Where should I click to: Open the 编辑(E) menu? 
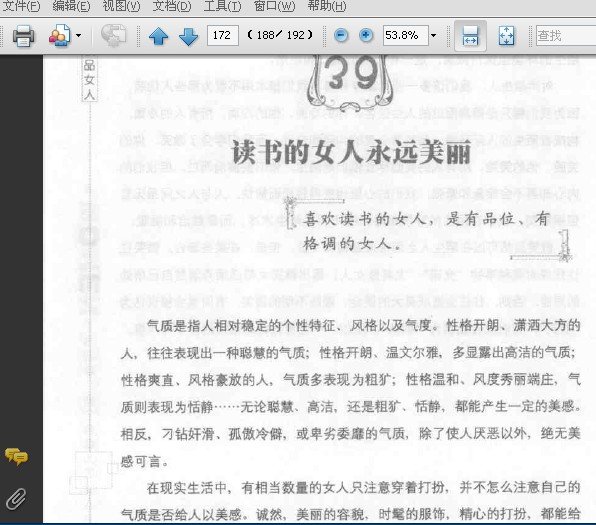coord(71,6)
